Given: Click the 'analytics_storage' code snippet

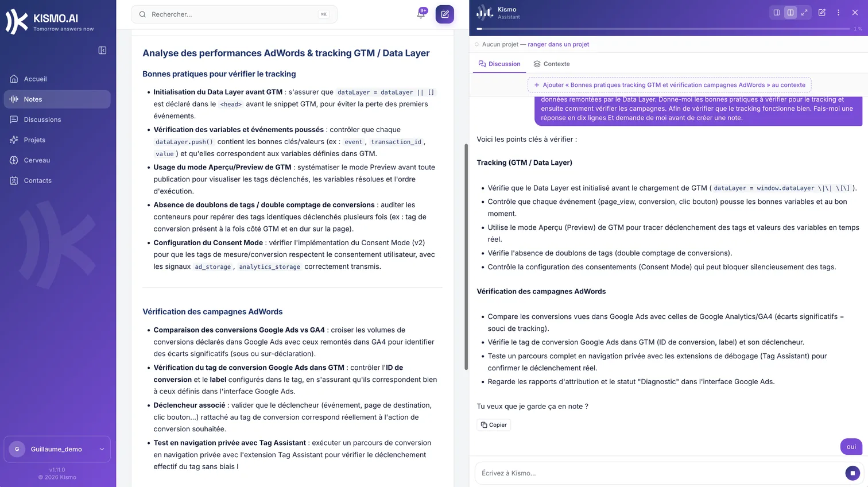Looking at the screenshot, I should [270, 267].
